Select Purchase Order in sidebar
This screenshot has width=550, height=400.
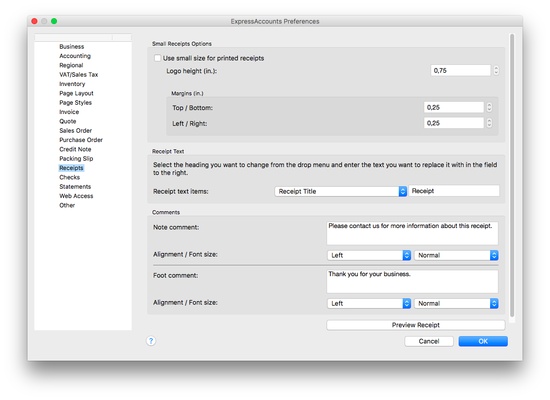(x=81, y=140)
